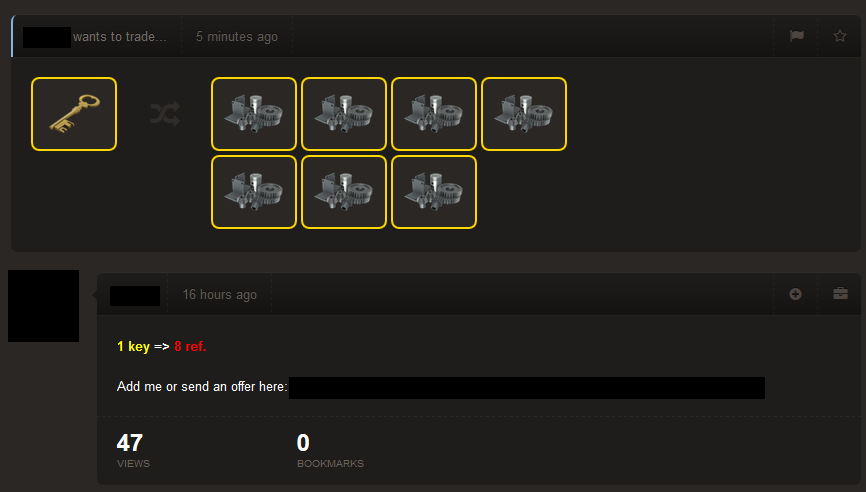Click the flag report icon
This screenshot has width=866, height=492.
[x=796, y=36]
